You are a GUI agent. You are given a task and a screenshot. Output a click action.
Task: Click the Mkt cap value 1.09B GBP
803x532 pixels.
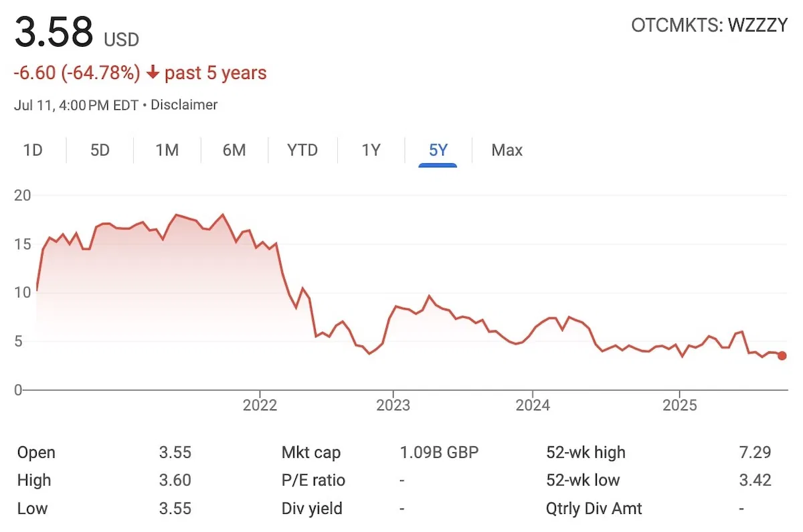439,452
